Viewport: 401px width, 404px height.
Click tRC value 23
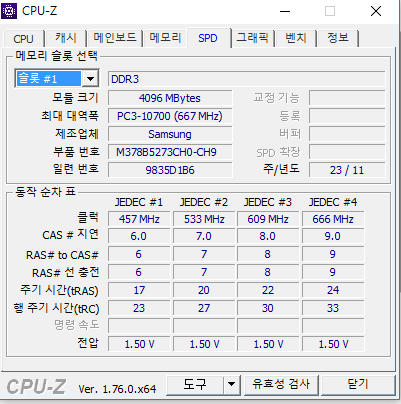(x=139, y=308)
